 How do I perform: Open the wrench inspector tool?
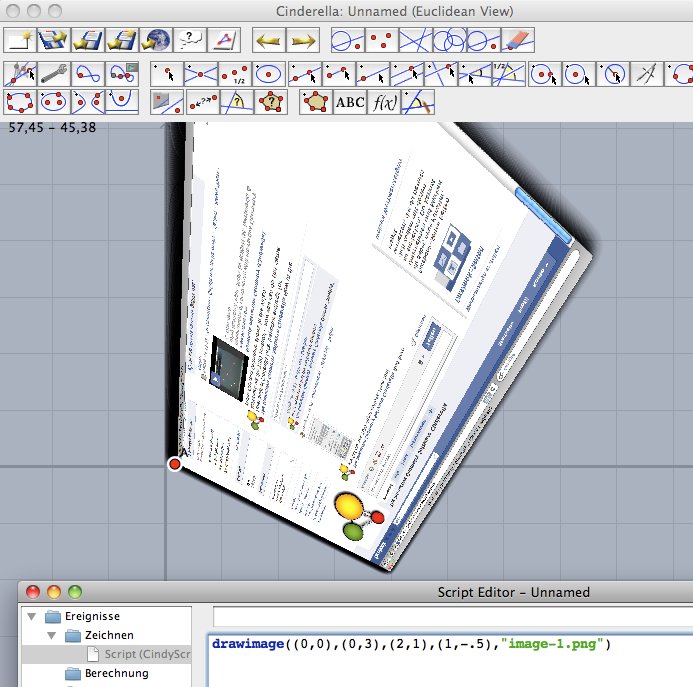click(x=54, y=74)
